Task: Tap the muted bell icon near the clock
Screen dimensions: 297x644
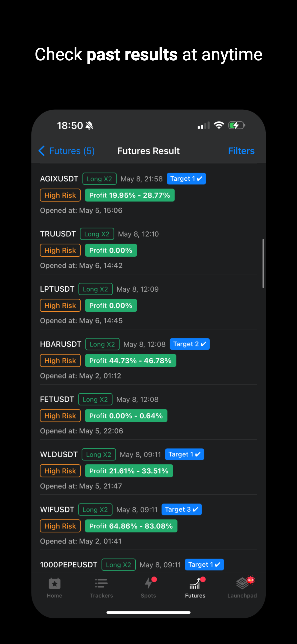Action: click(x=89, y=126)
